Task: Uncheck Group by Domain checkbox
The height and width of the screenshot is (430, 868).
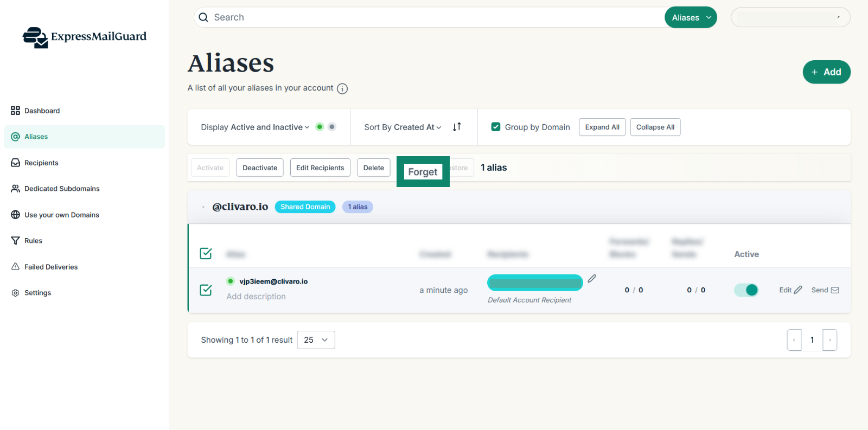Action: tap(495, 127)
